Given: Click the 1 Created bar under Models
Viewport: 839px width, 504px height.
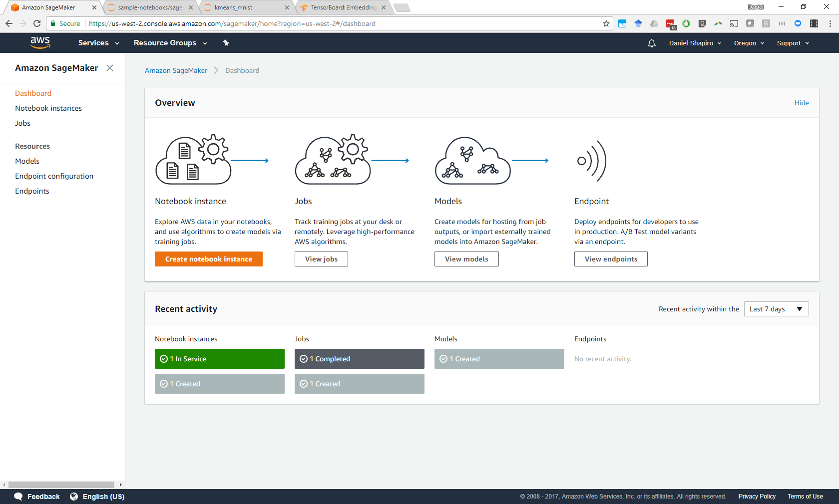Looking at the screenshot, I should coord(499,359).
